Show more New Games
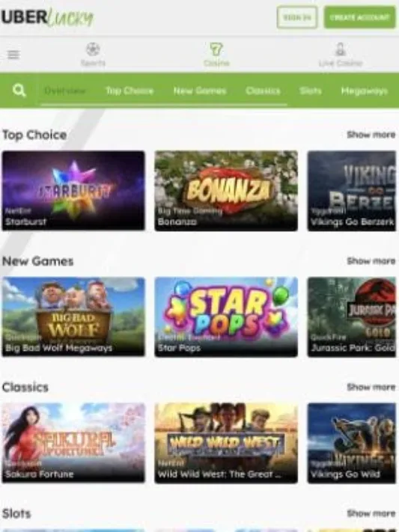 [371, 261]
